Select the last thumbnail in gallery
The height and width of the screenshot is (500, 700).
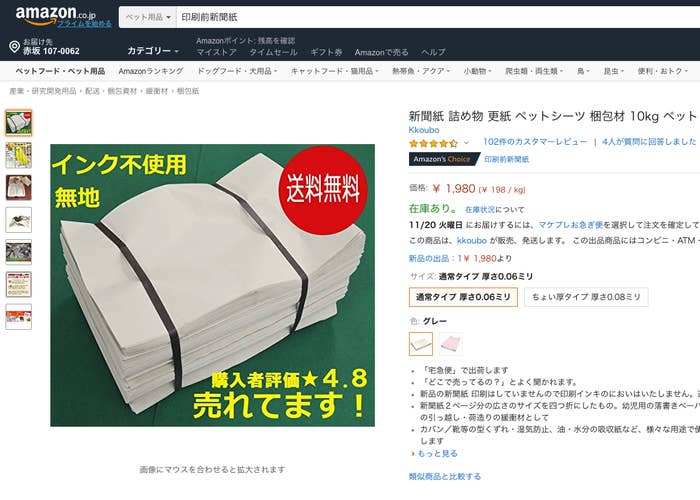click(19, 317)
